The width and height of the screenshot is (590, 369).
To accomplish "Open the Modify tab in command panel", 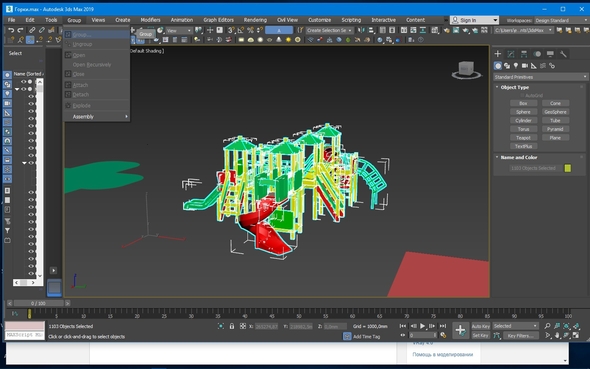I will 511,54.
